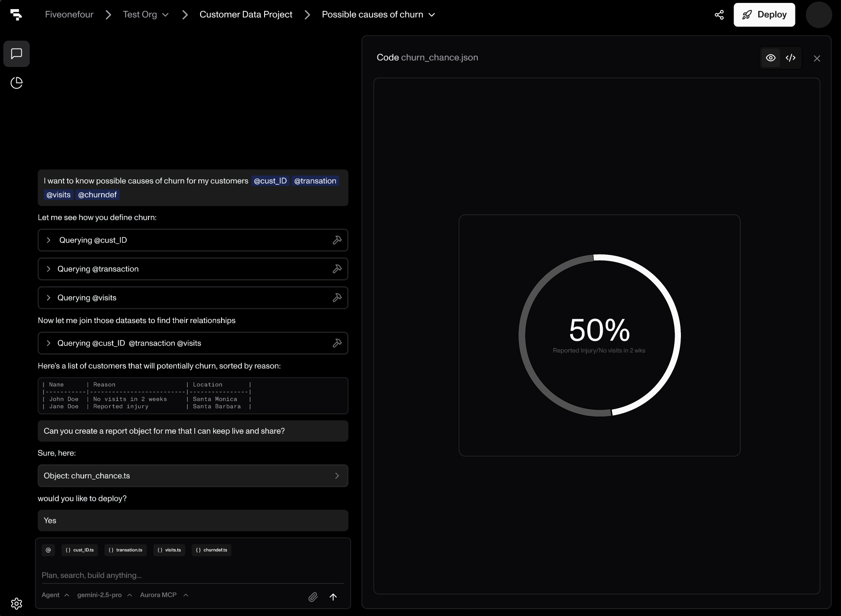Viewport: 841px width, 616px height.
Task: Click 'would you like to deploy?' text
Action: click(x=82, y=499)
